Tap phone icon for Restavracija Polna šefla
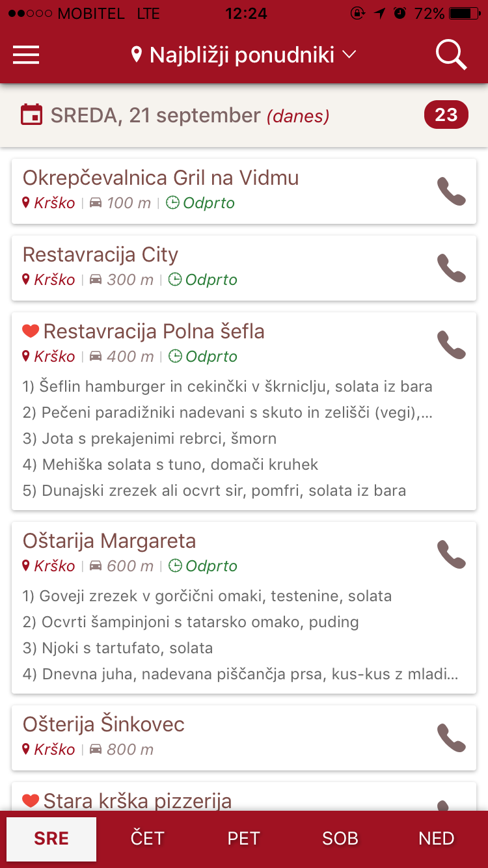 click(x=451, y=345)
